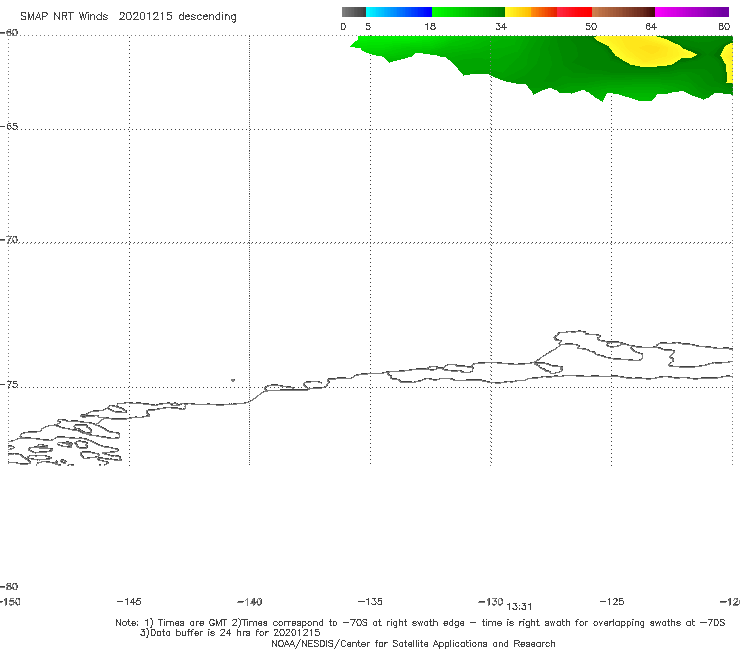This screenshot has height=650, width=740.
Task: Click the longitude label '-145'
Action: pos(129,601)
